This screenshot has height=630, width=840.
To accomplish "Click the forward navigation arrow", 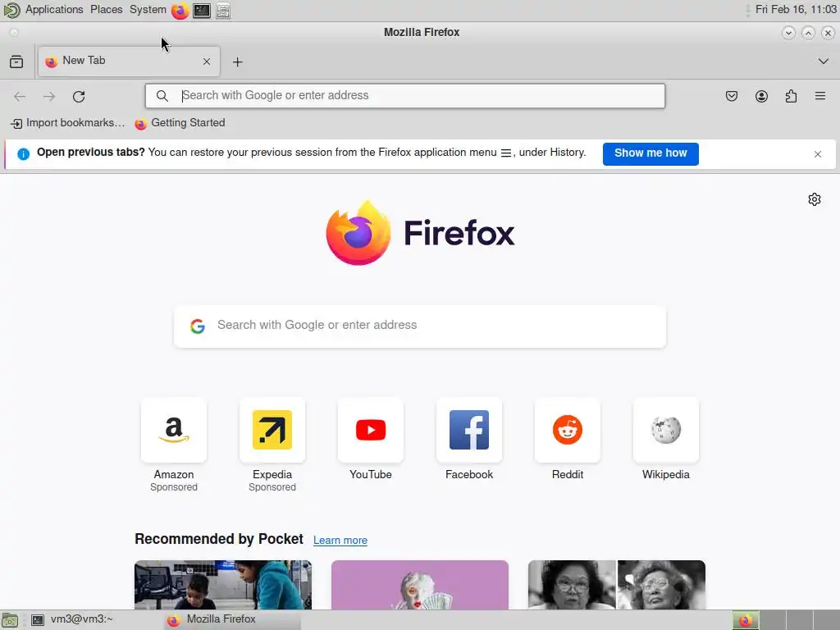I will pos(49,97).
